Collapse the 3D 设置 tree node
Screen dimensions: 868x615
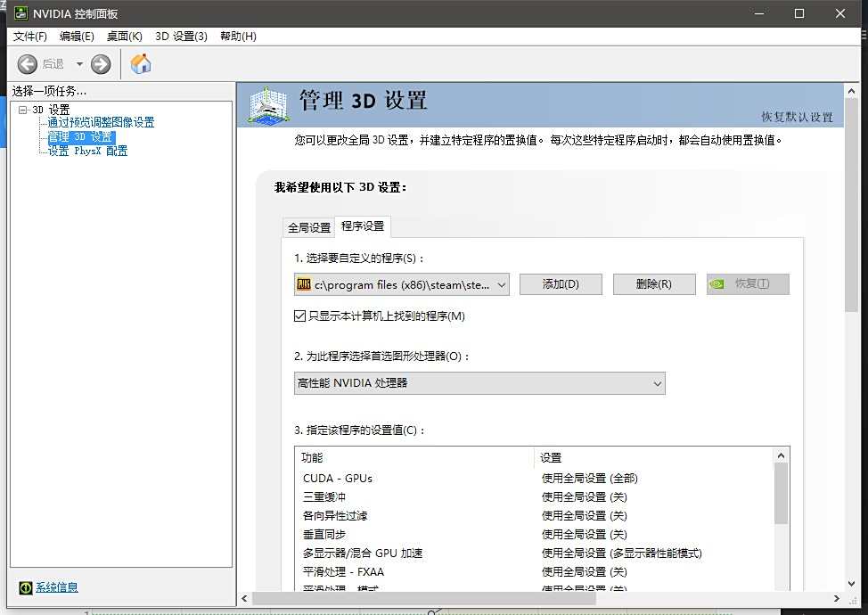[x=22, y=110]
